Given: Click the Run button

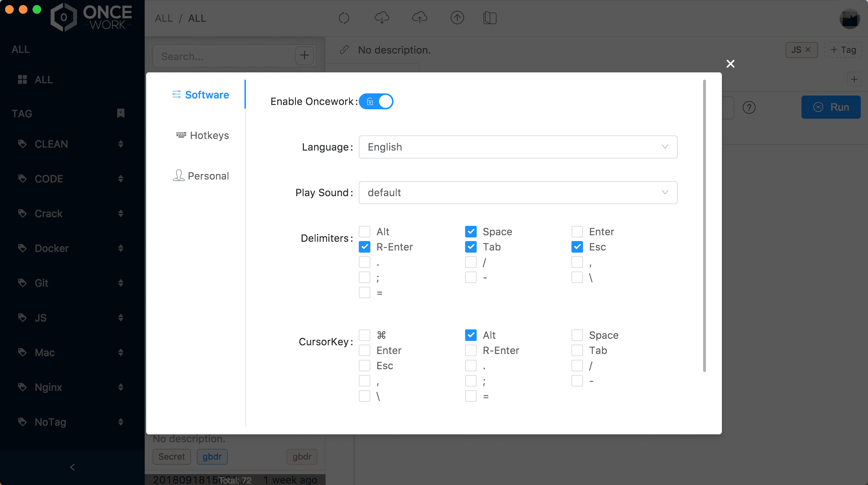Looking at the screenshot, I should pos(831,107).
